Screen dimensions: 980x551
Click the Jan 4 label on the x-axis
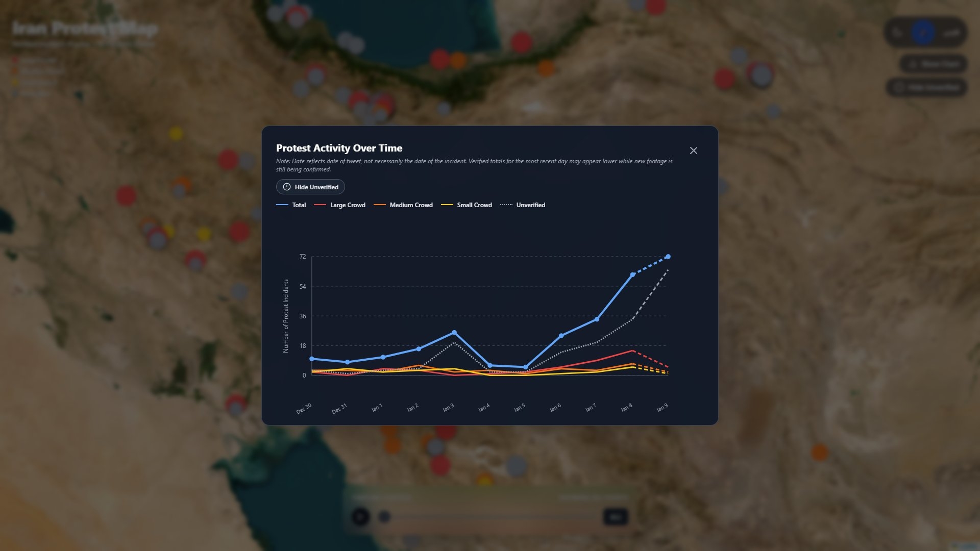click(x=484, y=408)
